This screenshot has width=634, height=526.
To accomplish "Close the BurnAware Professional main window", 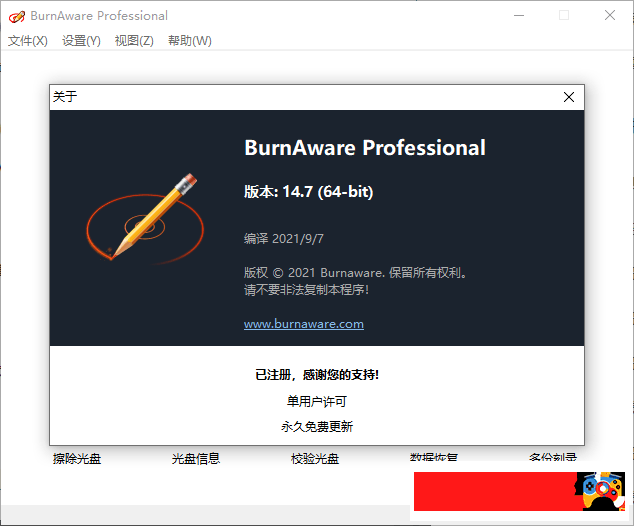I will click(610, 15).
